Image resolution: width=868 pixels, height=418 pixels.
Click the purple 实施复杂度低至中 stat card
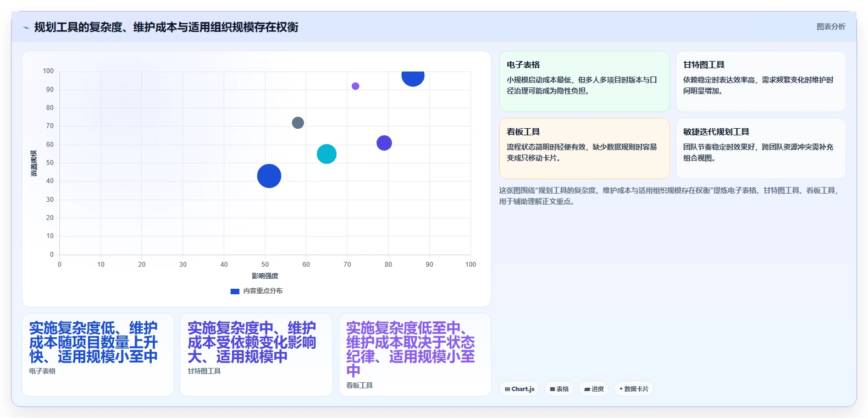[415, 355]
